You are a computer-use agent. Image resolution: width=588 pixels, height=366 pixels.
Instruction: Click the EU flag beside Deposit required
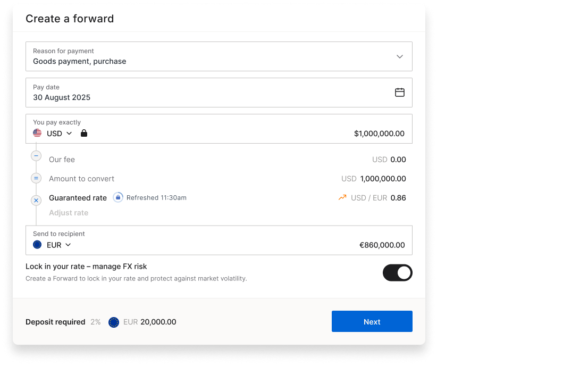pos(114,322)
